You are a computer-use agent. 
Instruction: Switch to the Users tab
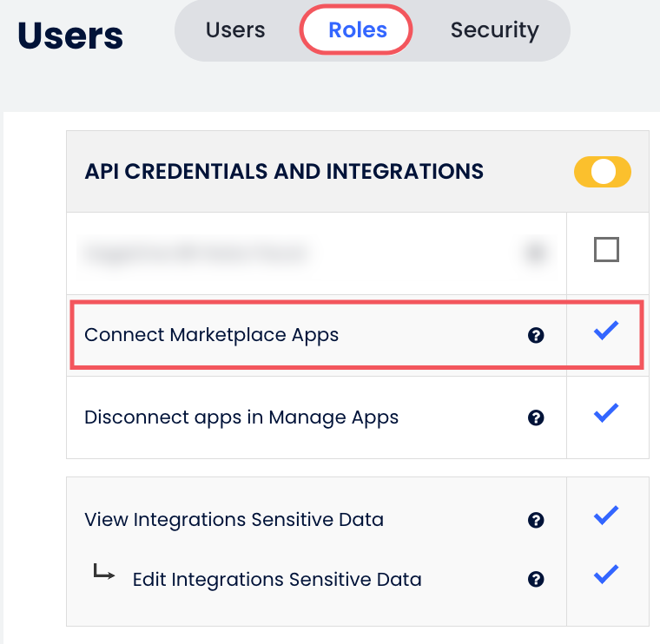[x=235, y=30]
